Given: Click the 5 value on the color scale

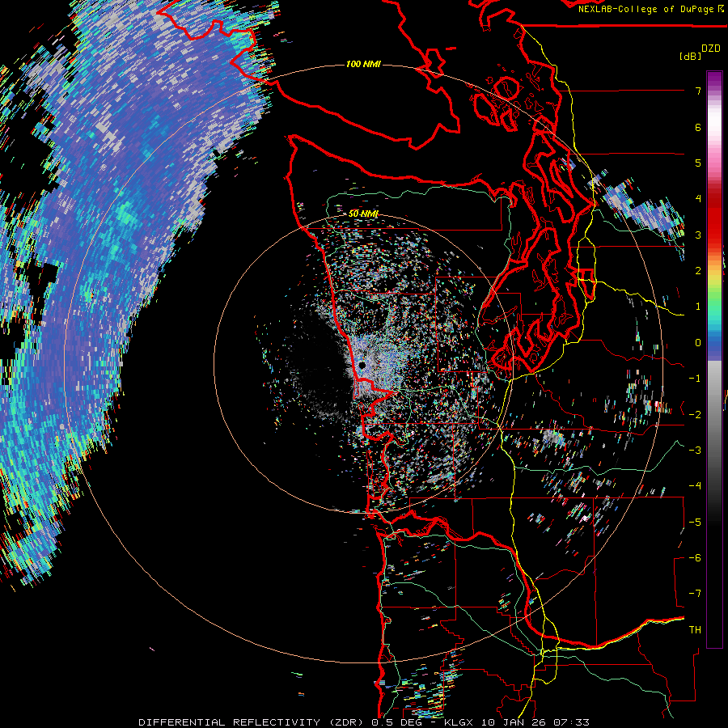Looking at the screenshot, I should pos(698,163).
